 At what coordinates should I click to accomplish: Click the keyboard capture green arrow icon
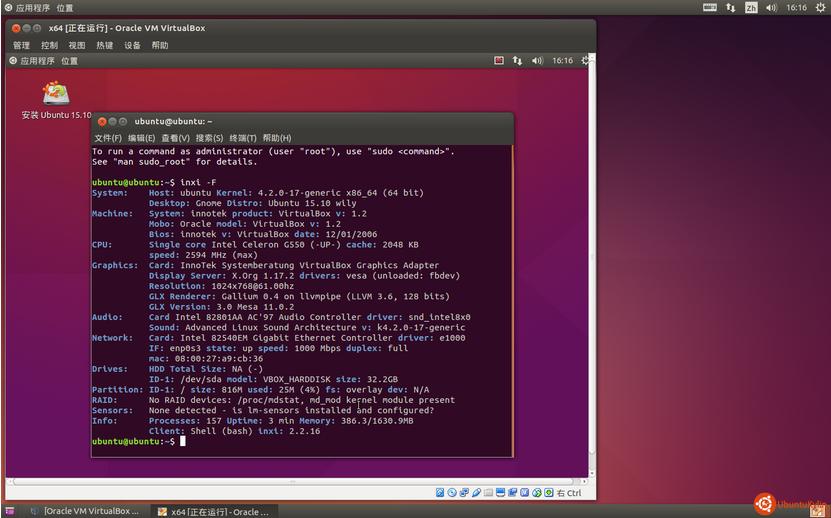click(x=549, y=493)
